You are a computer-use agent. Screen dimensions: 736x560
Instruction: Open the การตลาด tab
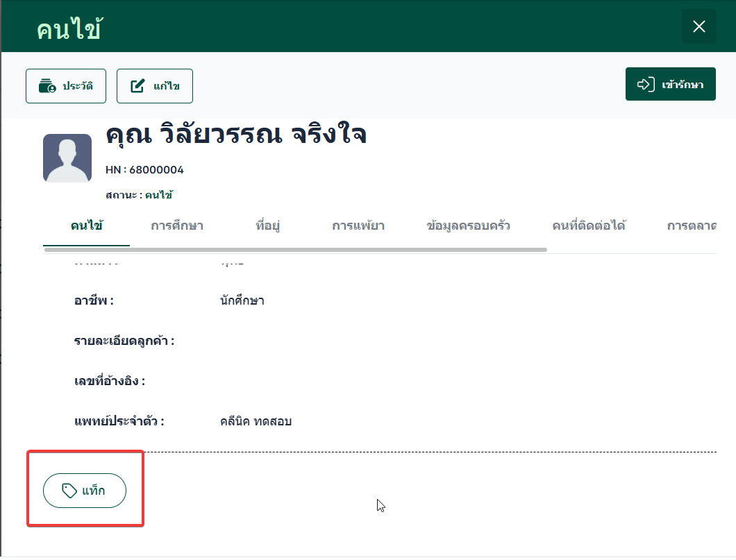[692, 226]
